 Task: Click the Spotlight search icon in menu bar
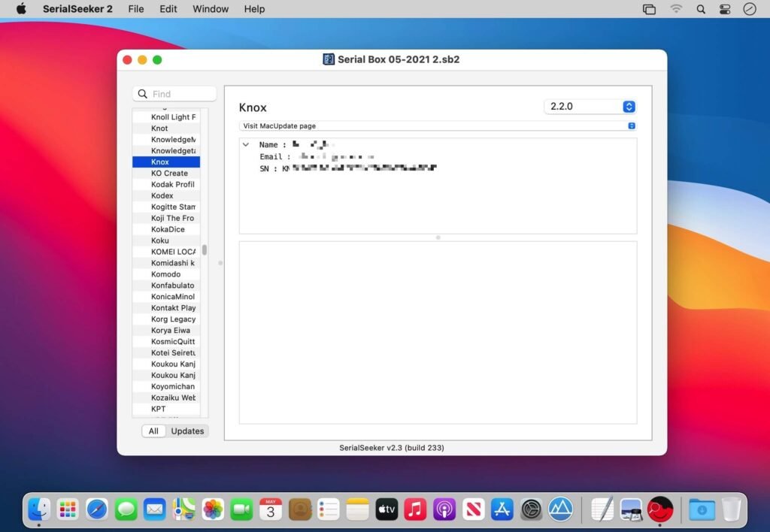point(700,9)
